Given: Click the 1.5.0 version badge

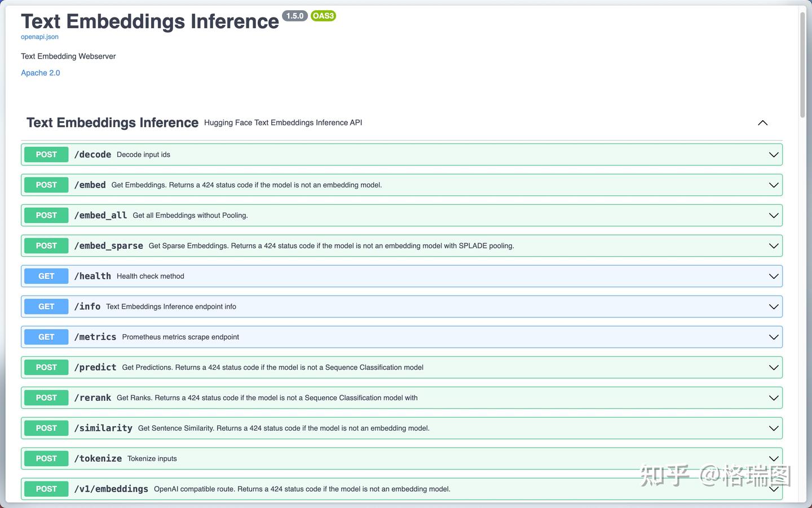Looking at the screenshot, I should (x=294, y=16).
